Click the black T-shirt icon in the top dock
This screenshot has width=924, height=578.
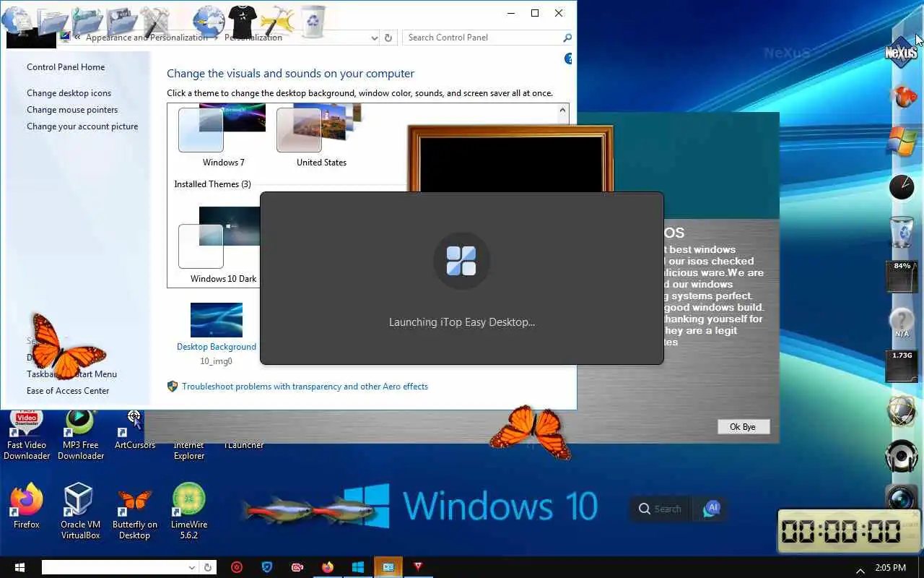point(243,21)
